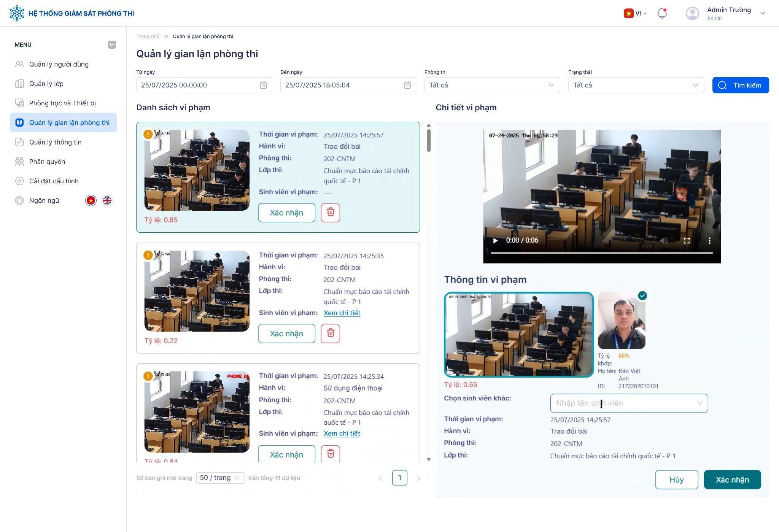This screenshot has width=779, height=532.
Task: Click the Tìm kiếm search button
Action: pyautogui.click(x=740, y=85)
